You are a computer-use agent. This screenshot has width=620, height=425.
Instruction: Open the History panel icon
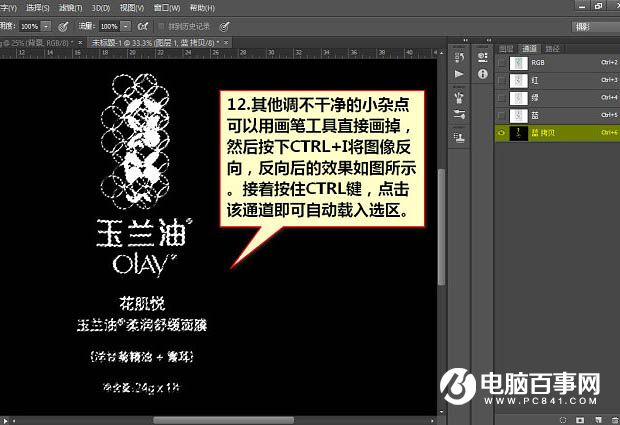(459, 58)
